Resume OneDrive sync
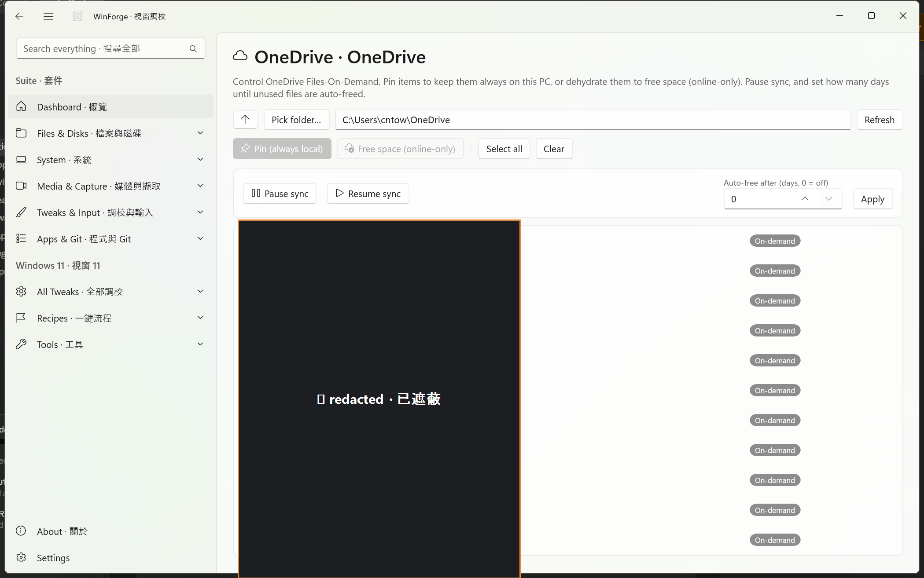The image size is (924, 578). click(x=368, y=194)
